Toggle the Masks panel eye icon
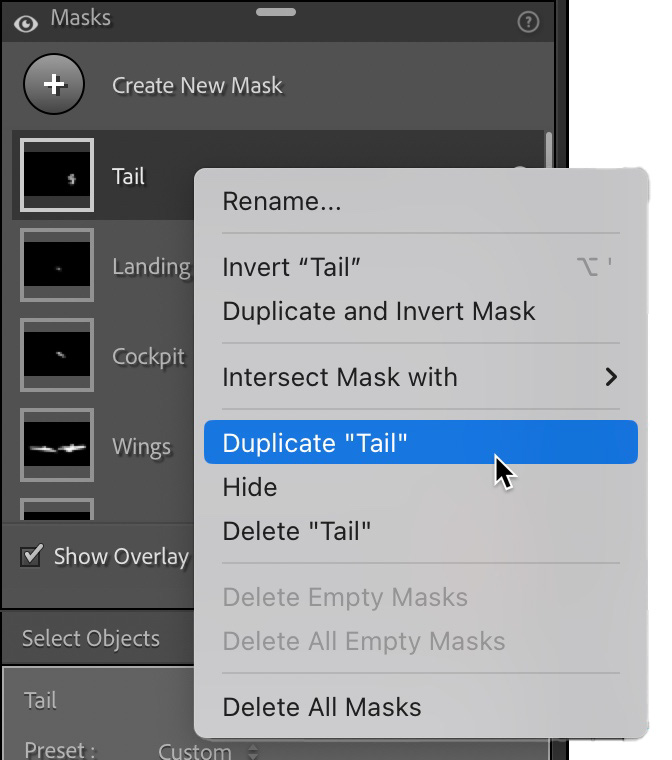This screenshot has width=672, height=760. [26, 21]
